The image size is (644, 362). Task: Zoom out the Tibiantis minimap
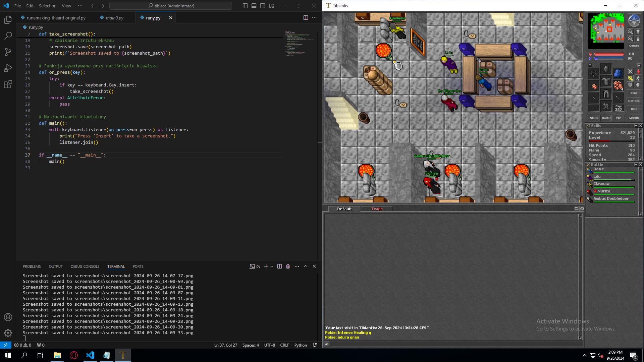coord(630,32)
